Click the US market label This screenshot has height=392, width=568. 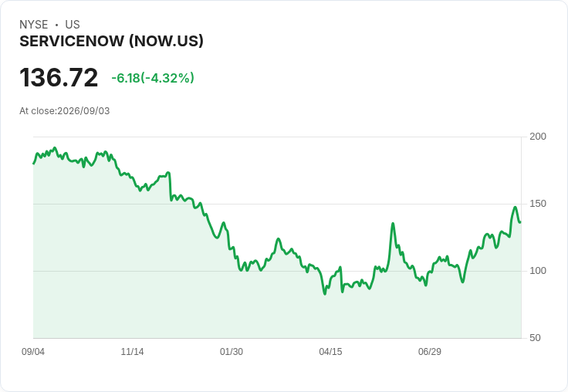point(73,25)
